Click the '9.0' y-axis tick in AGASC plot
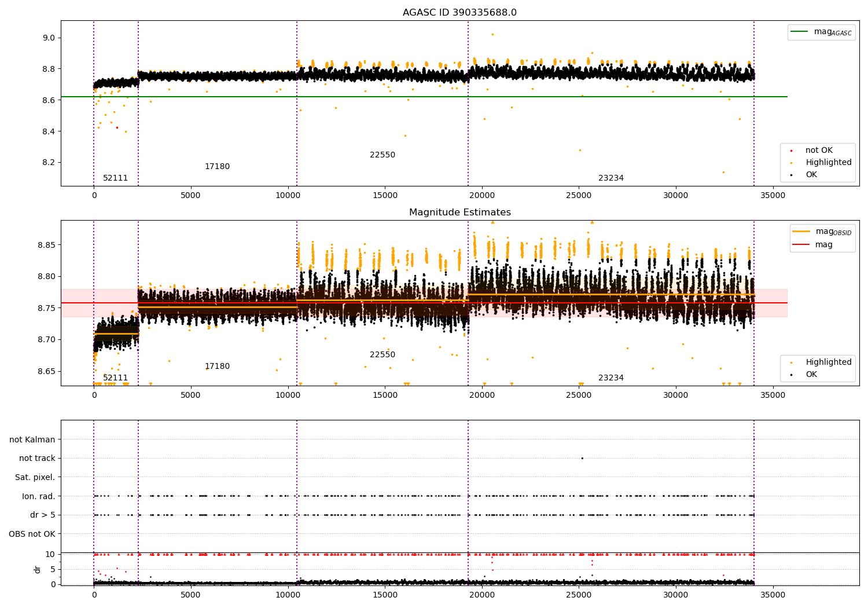The image size is (868, 608). coord(49,38)
